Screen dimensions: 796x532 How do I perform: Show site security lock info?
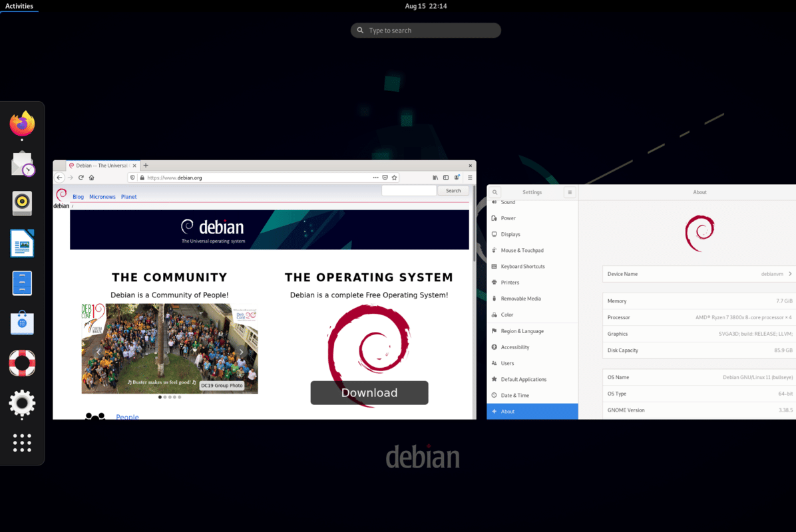pos(142,178)
